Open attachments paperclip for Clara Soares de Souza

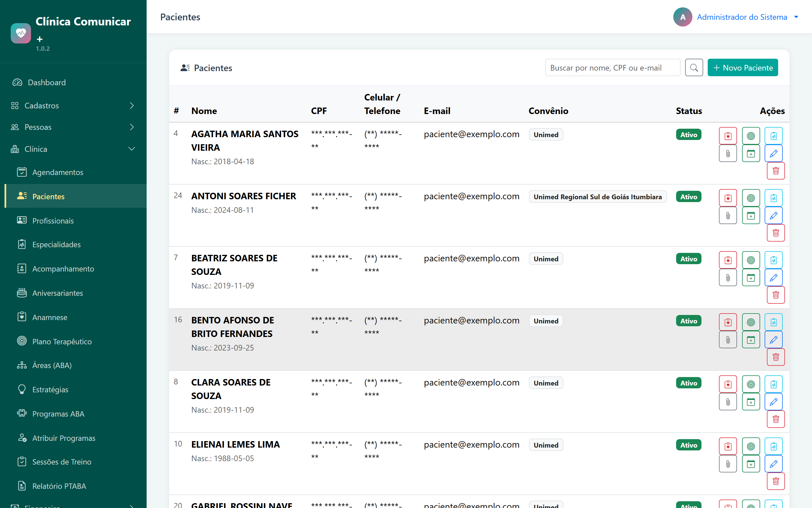(x=728, y=402)
